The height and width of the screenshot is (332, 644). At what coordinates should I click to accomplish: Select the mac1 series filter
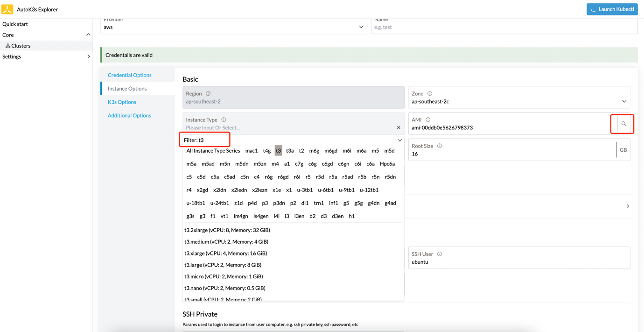252,151
